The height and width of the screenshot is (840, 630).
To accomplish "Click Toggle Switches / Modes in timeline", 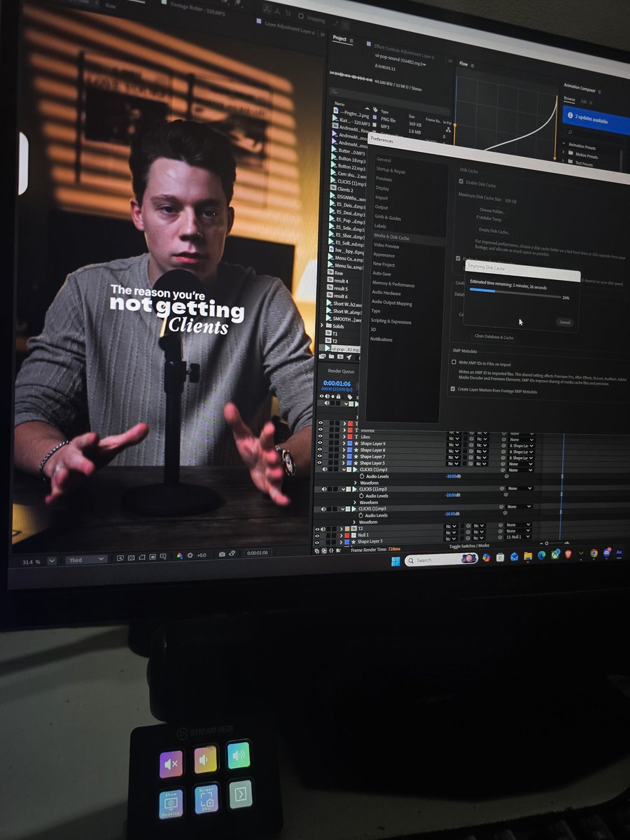I will [469, 545].
